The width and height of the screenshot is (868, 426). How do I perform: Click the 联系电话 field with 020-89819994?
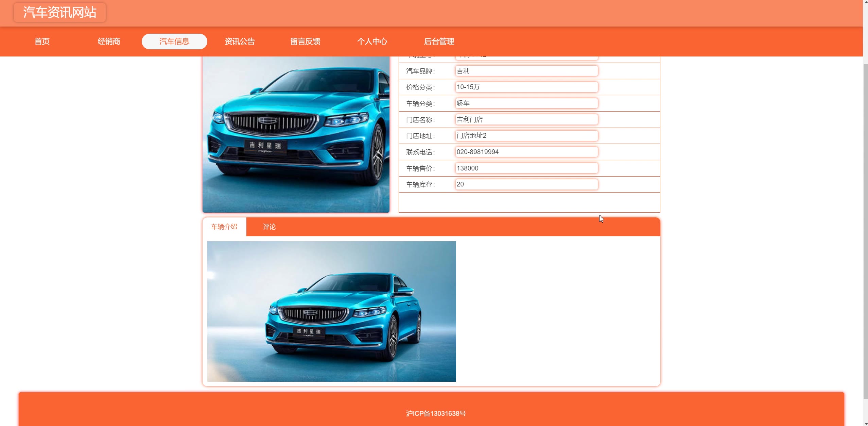pos(526,152)
